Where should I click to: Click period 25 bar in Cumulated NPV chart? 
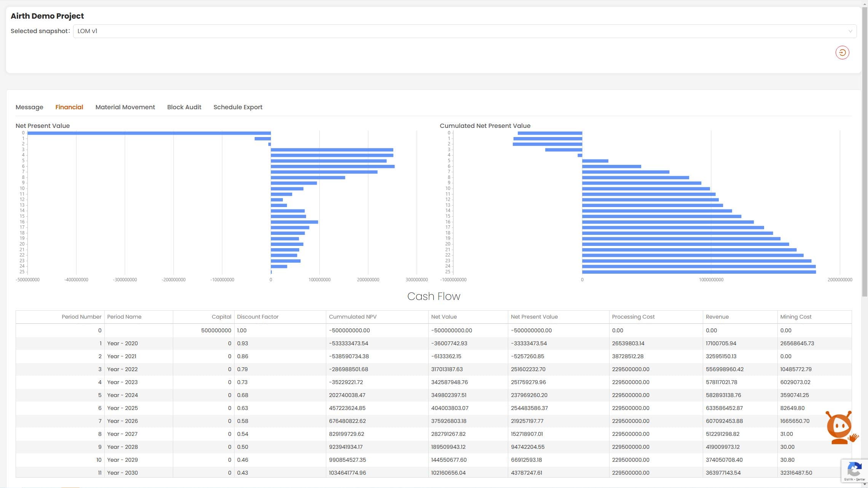point(699,272)
